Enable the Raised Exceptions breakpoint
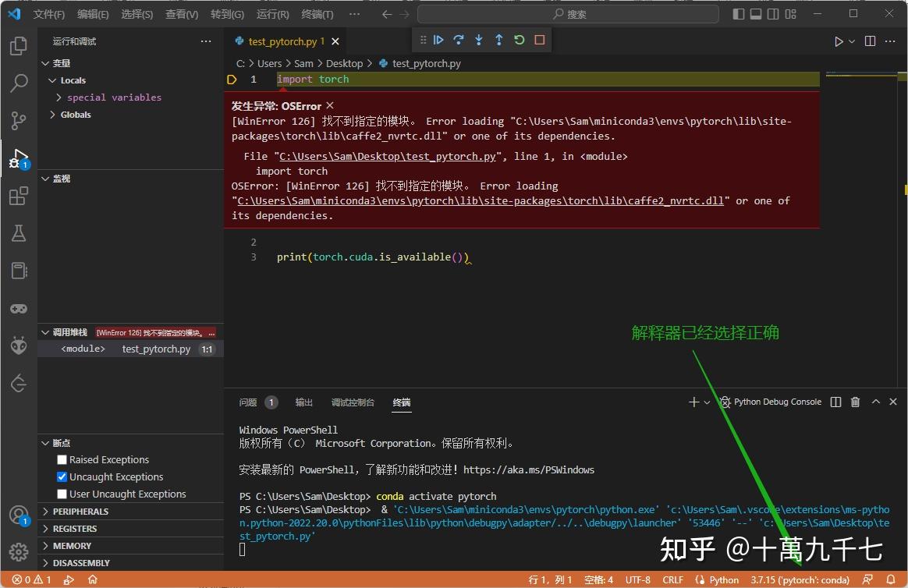Image resolution: width=908 pixels, height=588 pixels. point(62,459)
